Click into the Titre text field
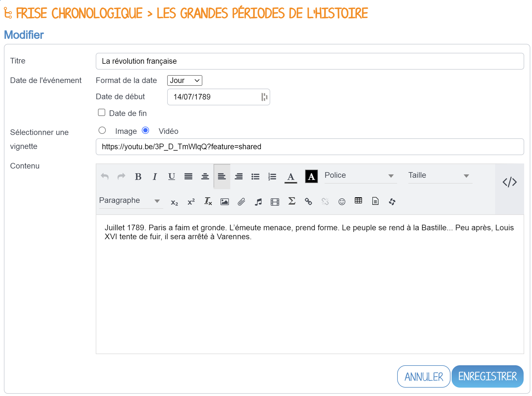This screenshot has width=532, height=396. point(310,61)
